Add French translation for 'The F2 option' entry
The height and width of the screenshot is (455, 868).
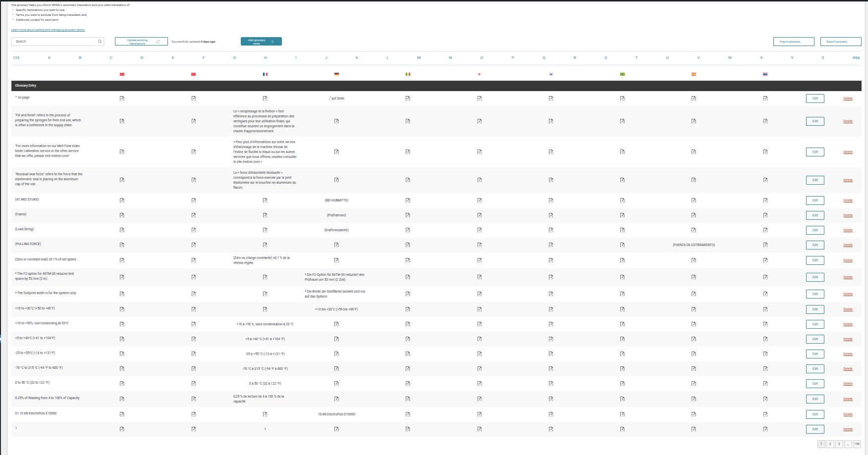[x=265, y=277]
